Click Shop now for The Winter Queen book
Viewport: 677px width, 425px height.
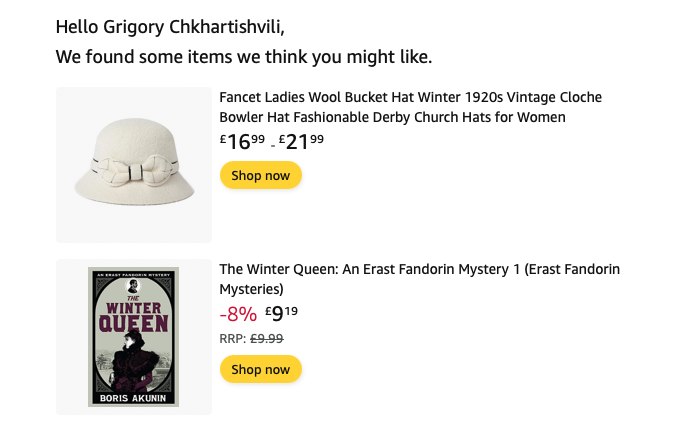tap(260, 369)
